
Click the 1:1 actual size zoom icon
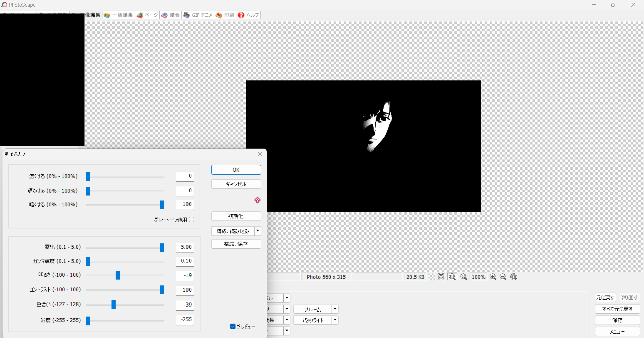tap(452, 277)
